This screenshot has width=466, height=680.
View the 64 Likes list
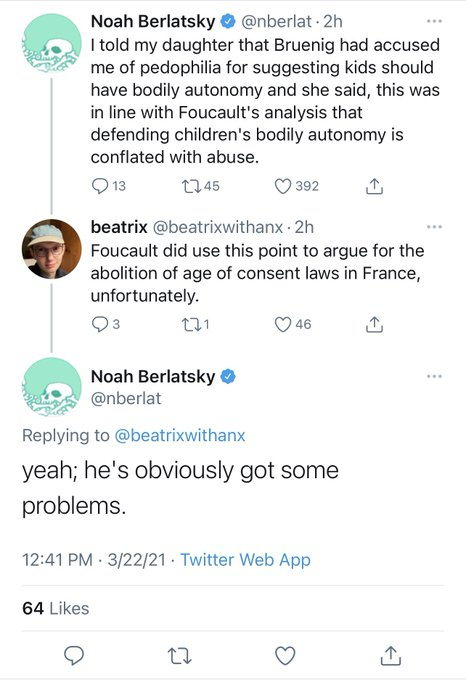(x=55, y=608)
